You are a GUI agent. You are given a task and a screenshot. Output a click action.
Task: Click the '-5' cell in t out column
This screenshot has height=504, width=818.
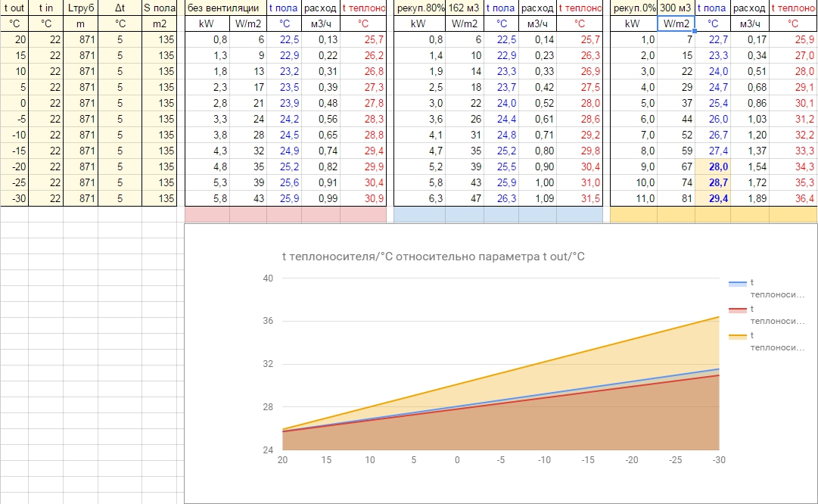[14, 119]
